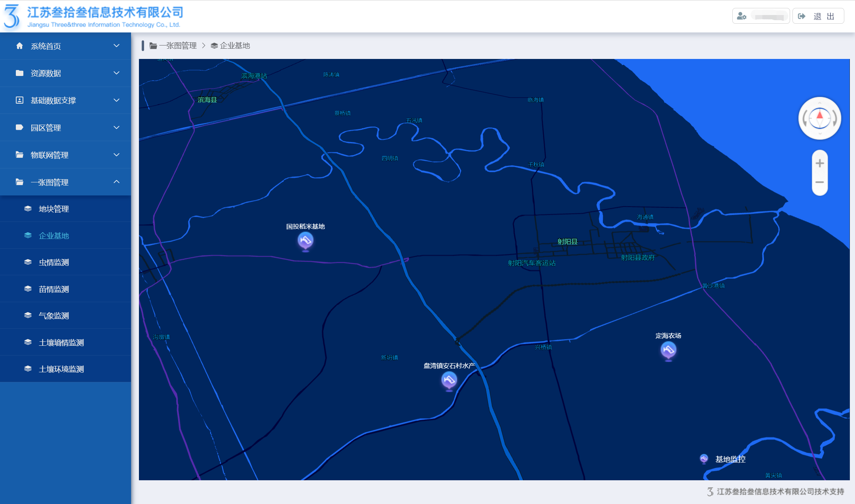Click the 退出 logout button
The image size is (855, 504).
pyautogui.click(x=818, y=16)
